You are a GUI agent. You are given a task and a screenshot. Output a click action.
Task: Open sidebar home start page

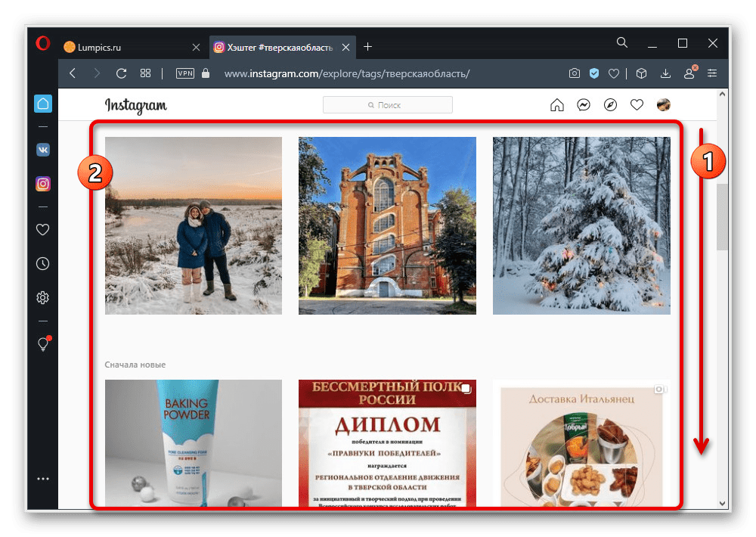tap(43, 104)
